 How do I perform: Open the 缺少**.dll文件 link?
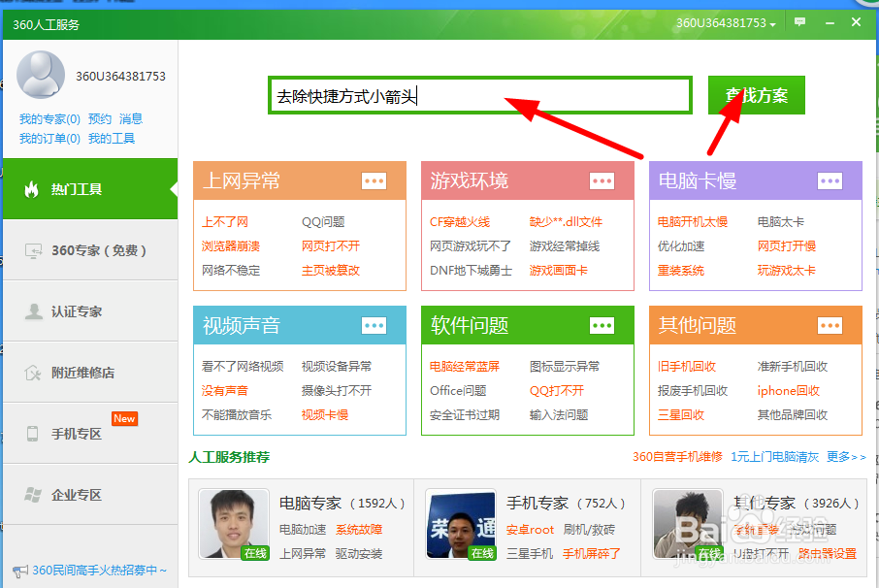(x=566, y=222)
